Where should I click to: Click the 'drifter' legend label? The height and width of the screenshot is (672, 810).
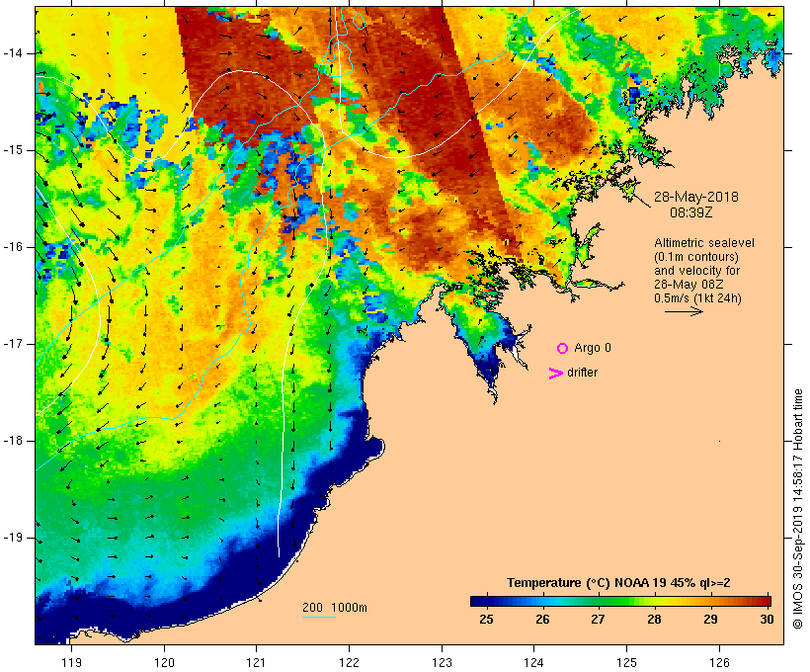pyautogui.click(x=582, y=373)
